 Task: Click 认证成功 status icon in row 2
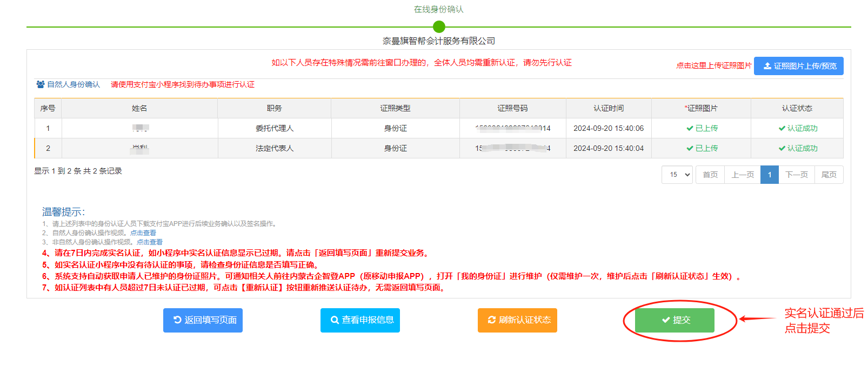tap(782, 149)
